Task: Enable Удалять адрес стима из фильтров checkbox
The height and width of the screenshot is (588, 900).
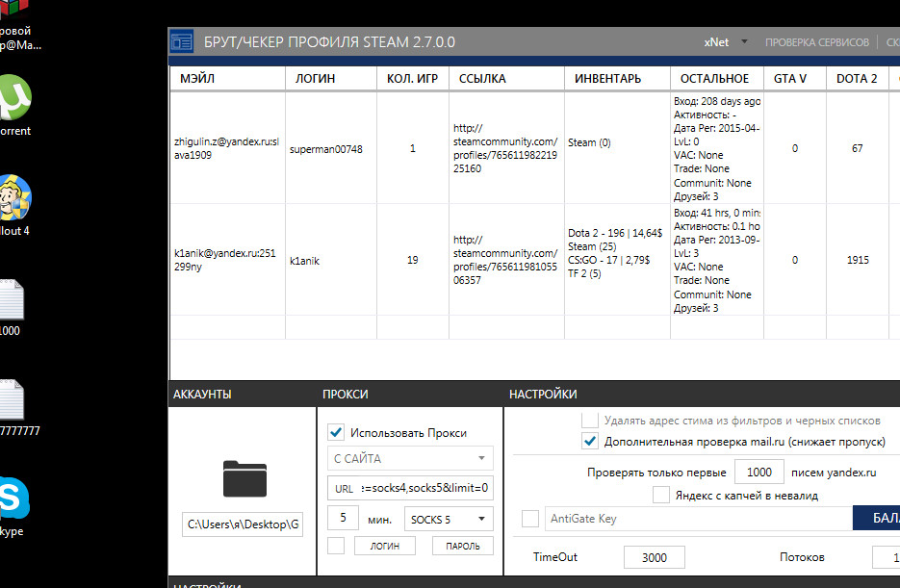Action: (x=589, y=420)
